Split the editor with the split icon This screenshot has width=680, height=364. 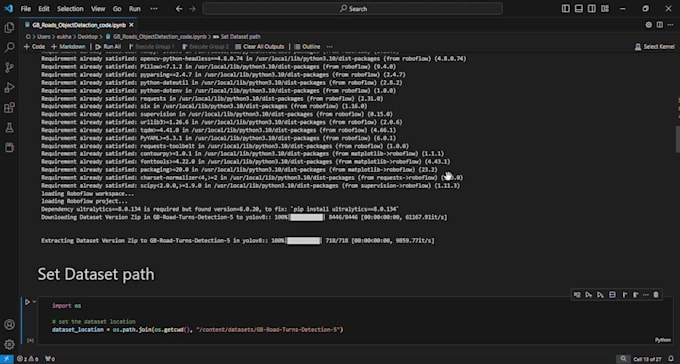660,25
